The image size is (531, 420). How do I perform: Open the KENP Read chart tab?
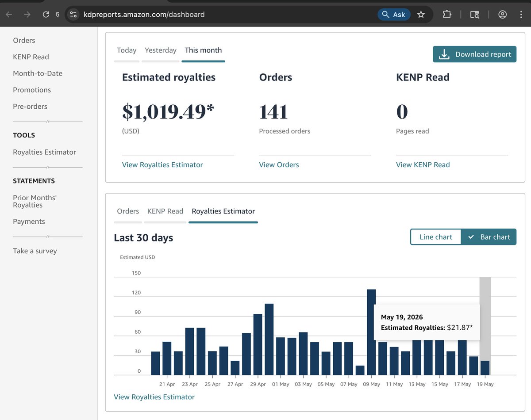tap(165, 211)
